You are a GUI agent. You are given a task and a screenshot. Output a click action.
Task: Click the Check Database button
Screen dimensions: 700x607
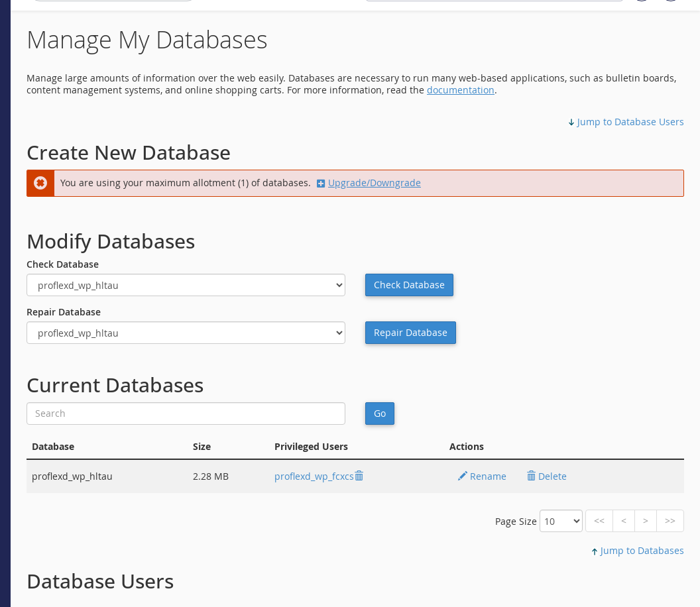pos(409,285)
